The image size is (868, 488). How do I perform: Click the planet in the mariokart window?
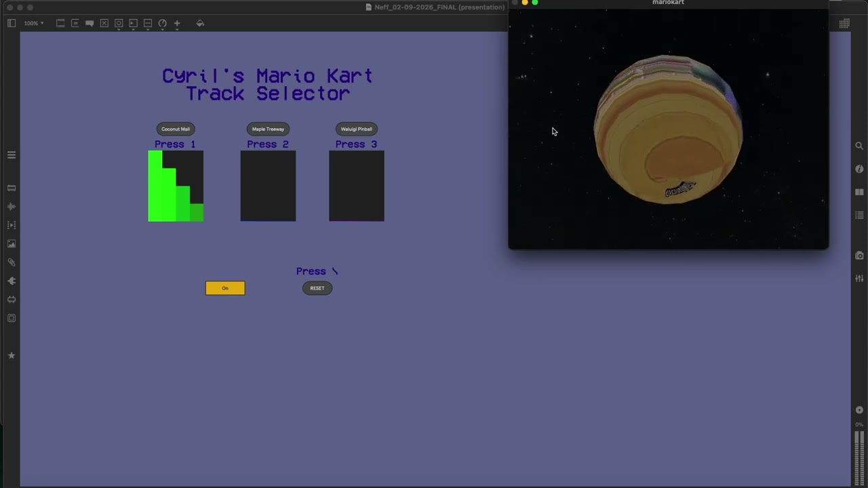(x=668, y=129)
